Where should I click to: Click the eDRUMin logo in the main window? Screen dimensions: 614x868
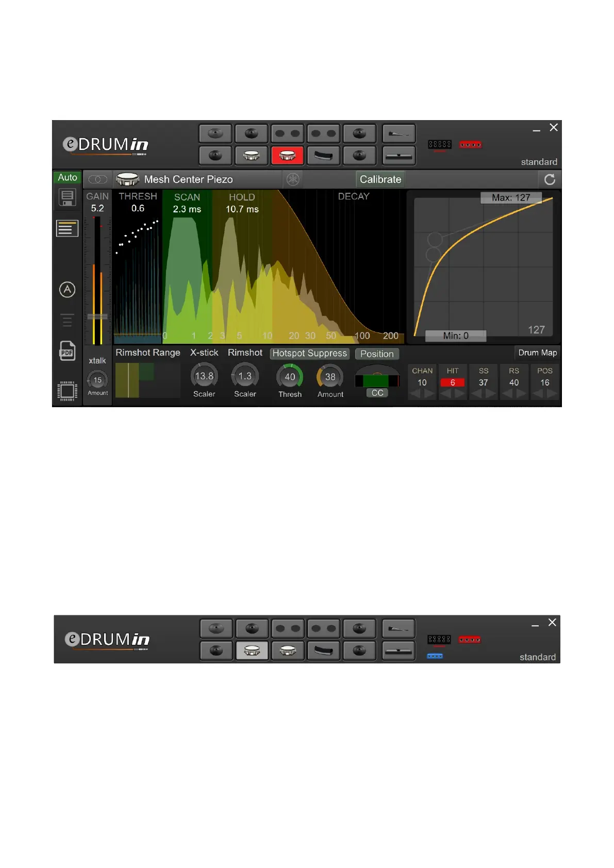[x=106, y=145]
